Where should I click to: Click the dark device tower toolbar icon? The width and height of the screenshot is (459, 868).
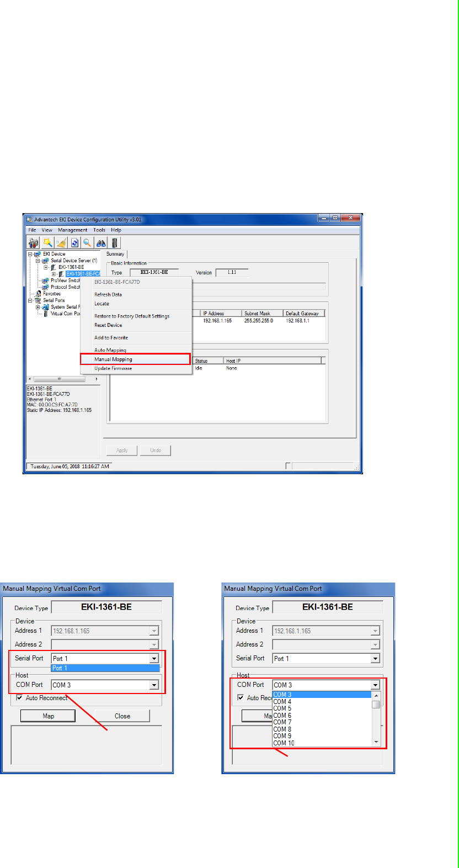(x=115, y=243)
